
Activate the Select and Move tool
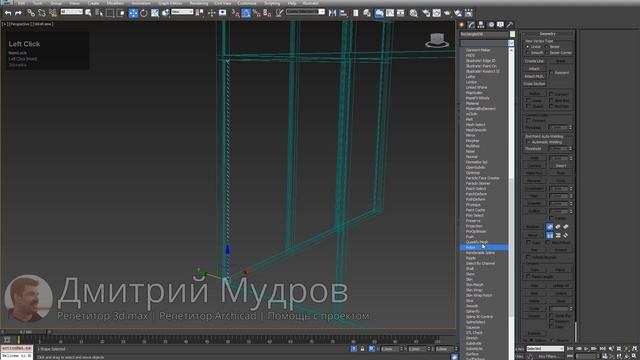(133, 13)
